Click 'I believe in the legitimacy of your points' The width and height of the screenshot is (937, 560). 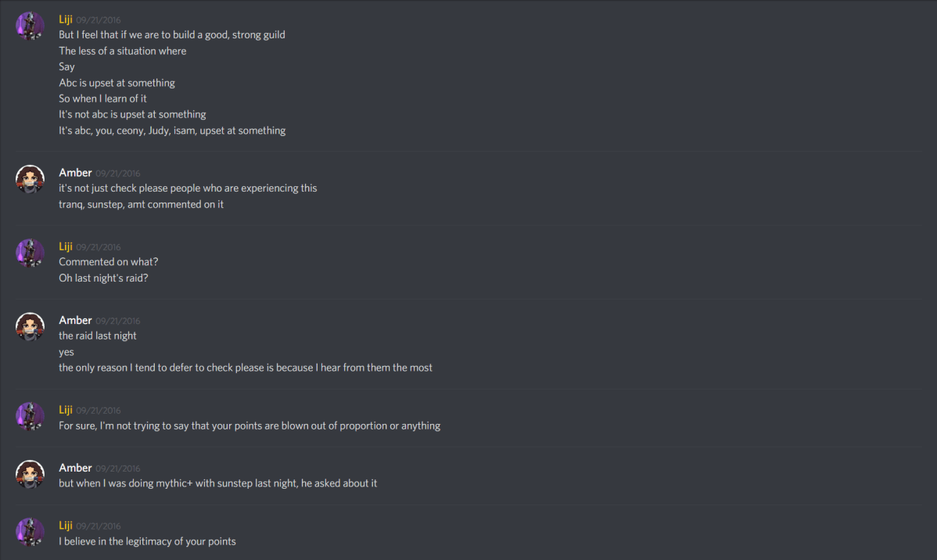146,540
